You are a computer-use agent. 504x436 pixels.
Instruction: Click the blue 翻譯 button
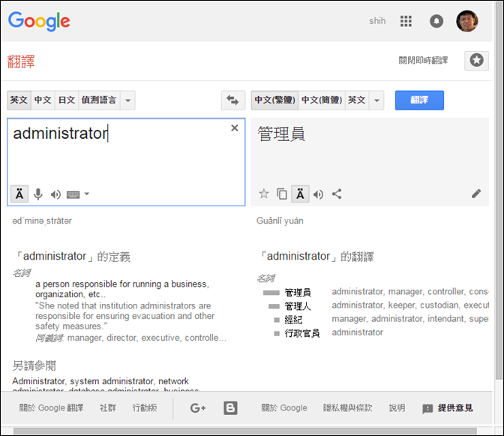coord(419,101)
